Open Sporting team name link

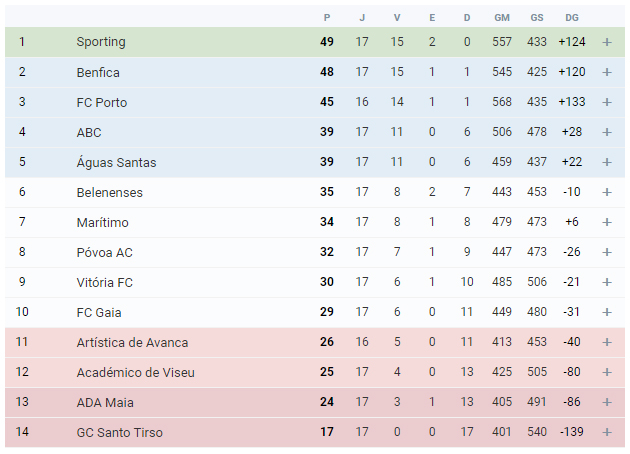[x=101, y=42]
